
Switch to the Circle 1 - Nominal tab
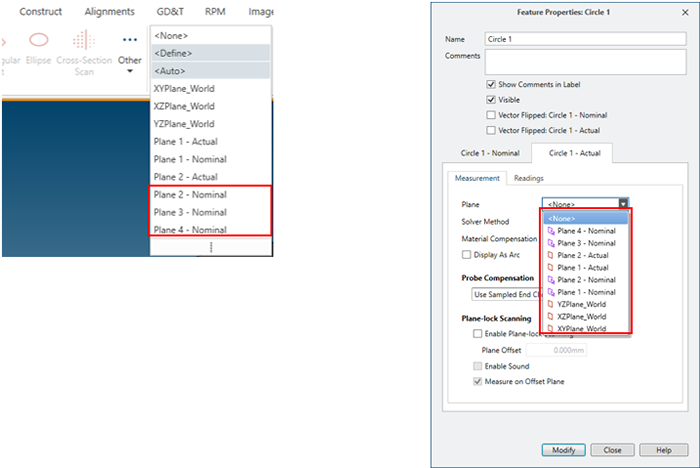[x=490, y=152]
